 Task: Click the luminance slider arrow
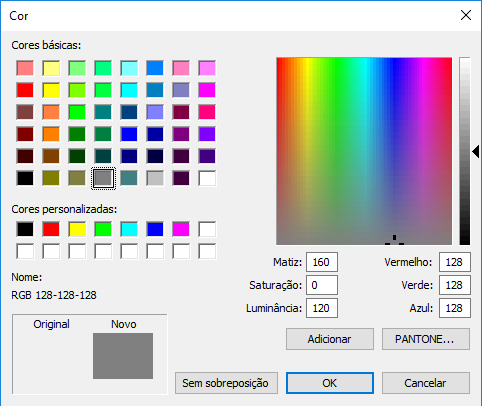(x=476, y=152)
